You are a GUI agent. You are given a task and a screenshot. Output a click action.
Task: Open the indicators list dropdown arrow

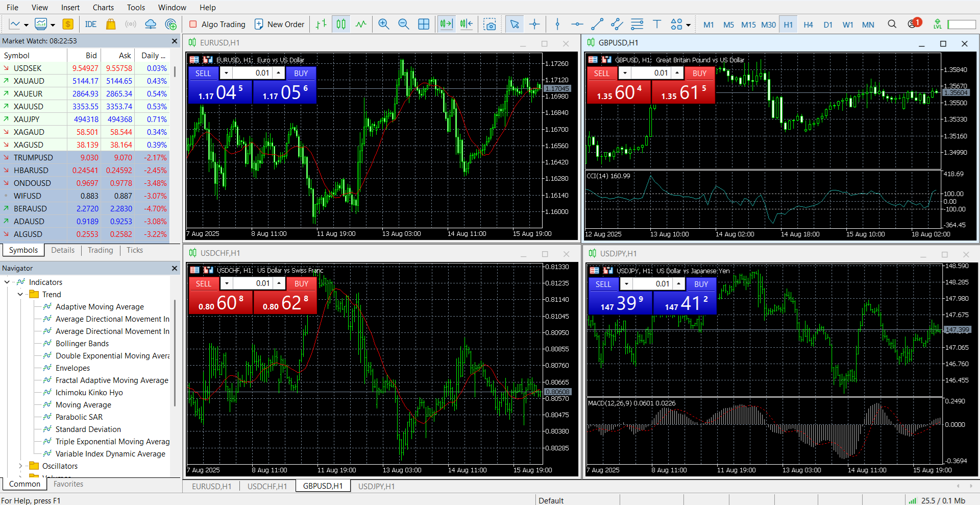pos(53,25)
